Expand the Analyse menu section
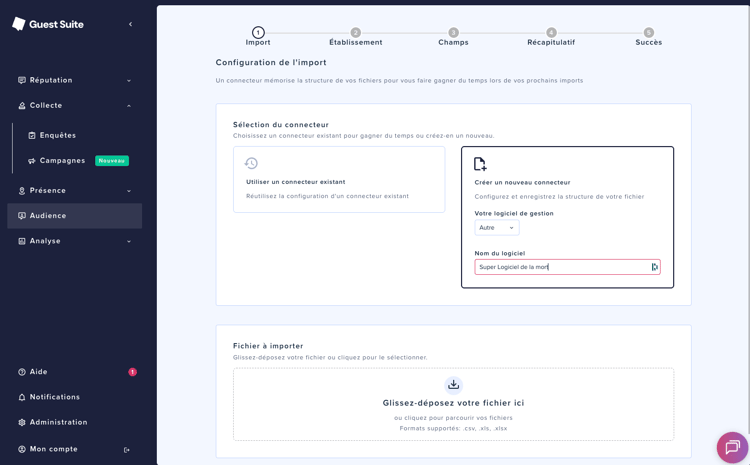Screen dimensions: 750x465 pyautogui.click(x=75, y=241)
